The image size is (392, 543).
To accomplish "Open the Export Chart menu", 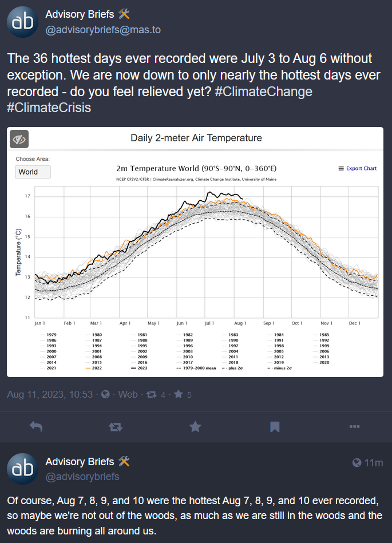I will 358,168.
